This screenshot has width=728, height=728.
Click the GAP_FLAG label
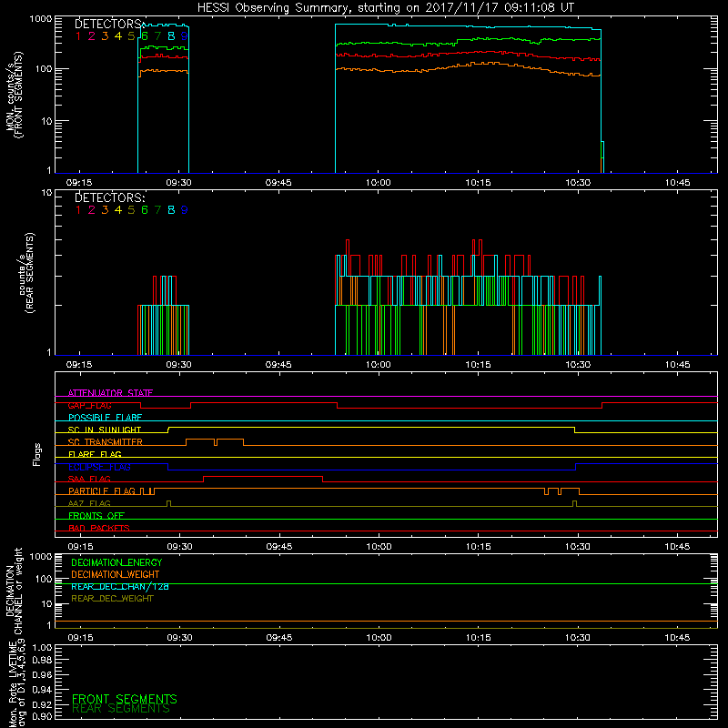[x=89, y=405]
